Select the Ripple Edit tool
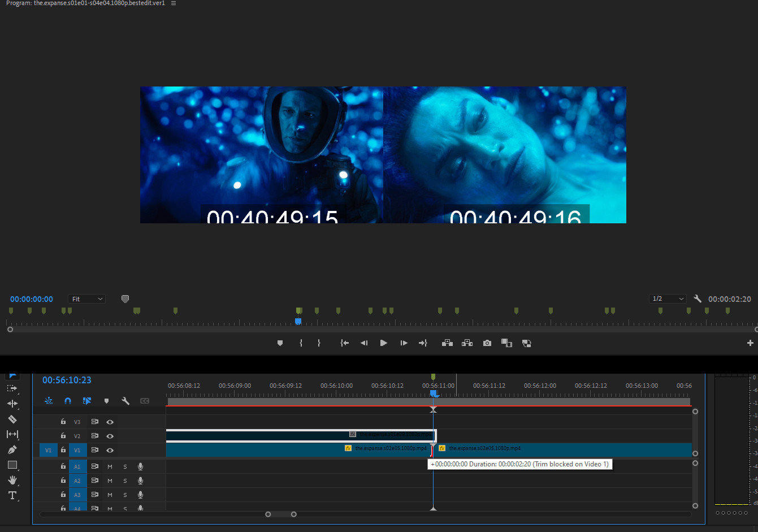The height and width of the screenshot is (532, 758). (x=12, y=404)
